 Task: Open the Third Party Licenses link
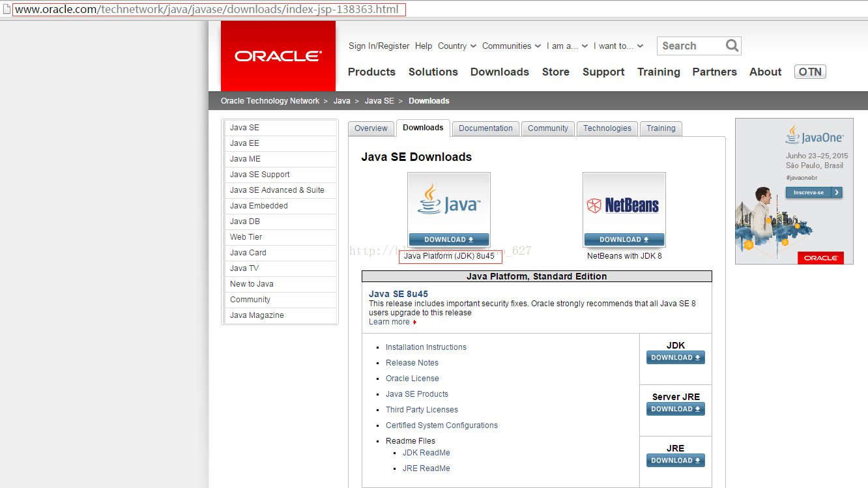[x=422, y=410]
